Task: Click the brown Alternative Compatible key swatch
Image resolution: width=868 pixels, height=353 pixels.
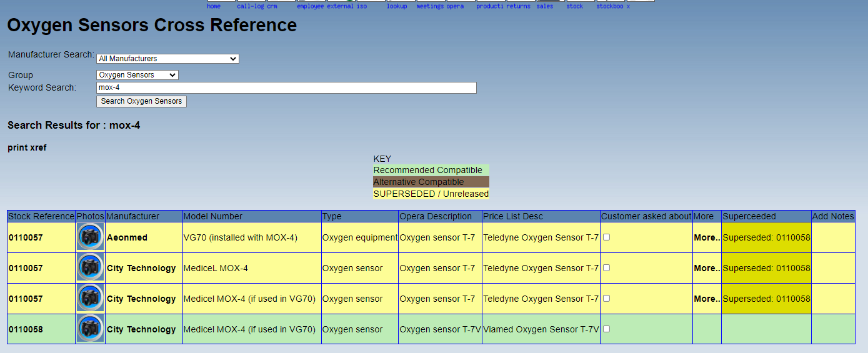Action: pos(431,182)
